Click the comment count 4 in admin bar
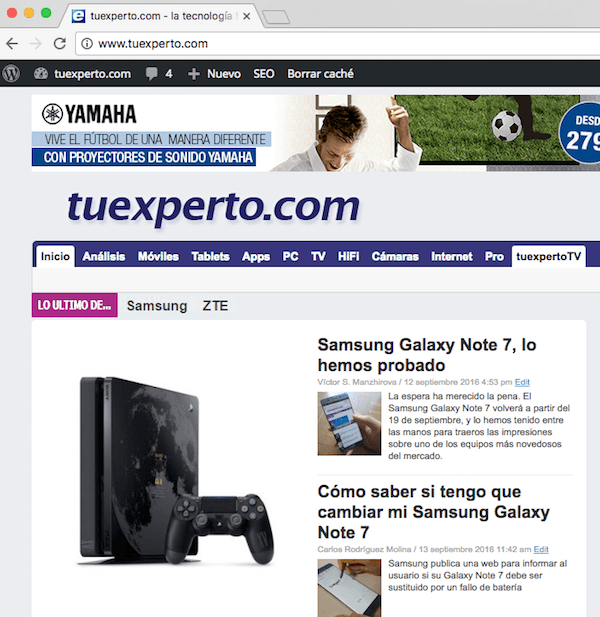This screenshot has width=600, height=617. coord(169,74)
